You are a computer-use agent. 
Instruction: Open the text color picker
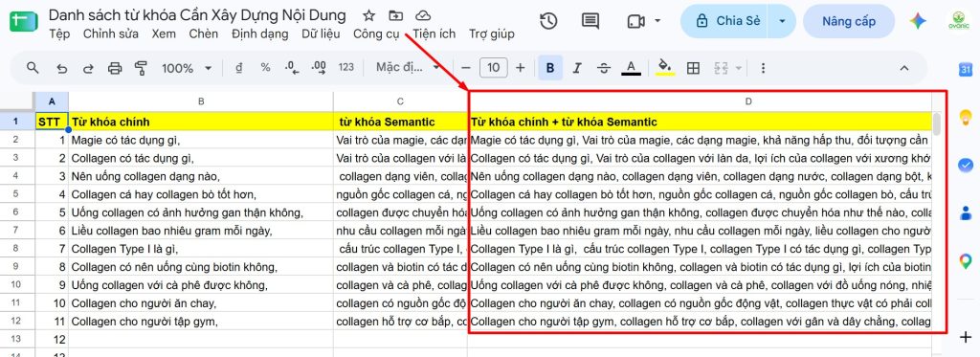point(632,68)
